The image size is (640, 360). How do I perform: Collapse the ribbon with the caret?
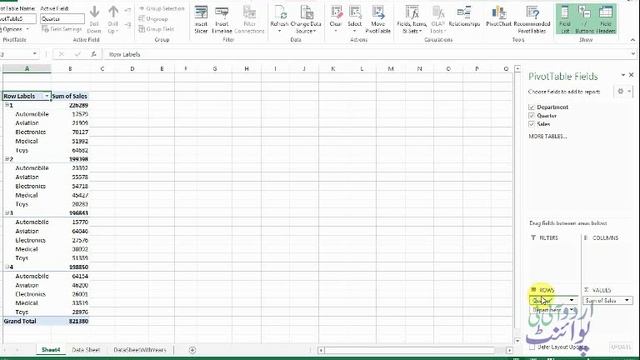(x=633, y=40)
